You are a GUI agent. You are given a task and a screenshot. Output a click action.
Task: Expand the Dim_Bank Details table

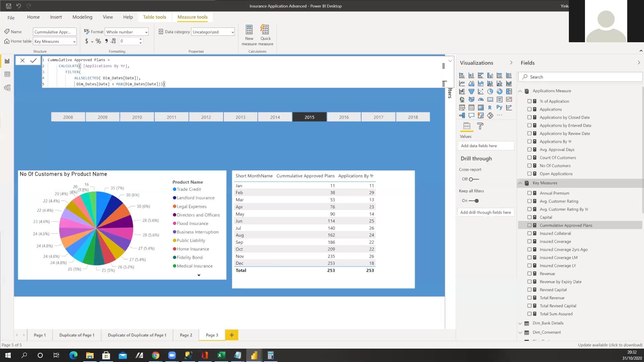coord(521,323)
